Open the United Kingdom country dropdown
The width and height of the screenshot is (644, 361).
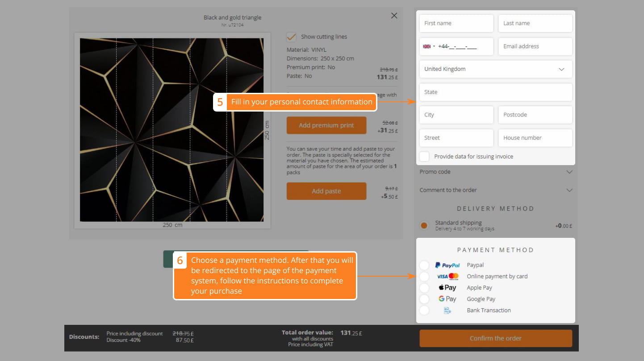tap(495, 69)
